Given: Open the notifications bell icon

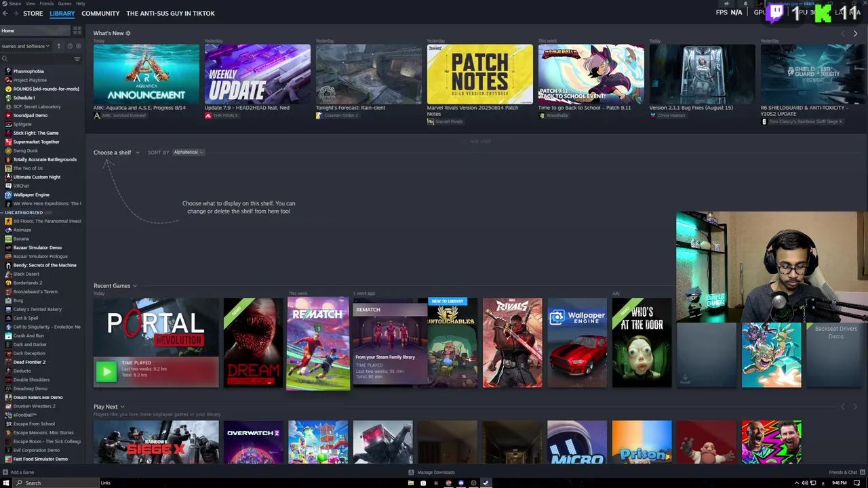Looking at the screenshot, I should 745,3.
